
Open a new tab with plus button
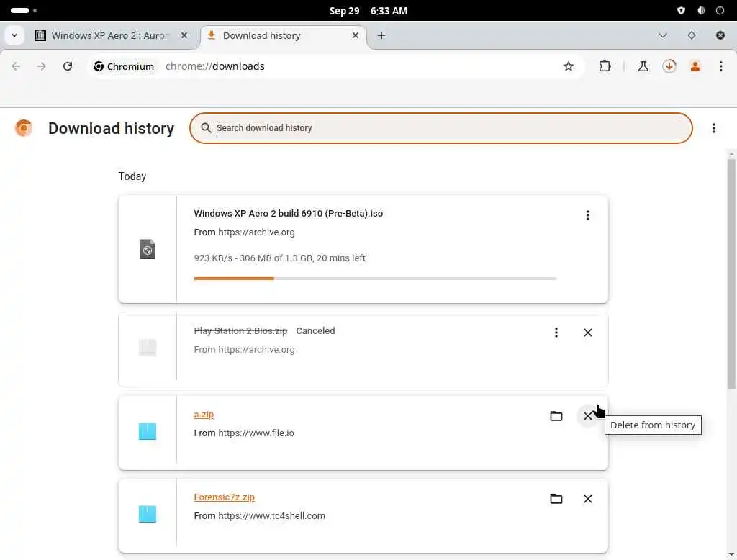[381, 35]
